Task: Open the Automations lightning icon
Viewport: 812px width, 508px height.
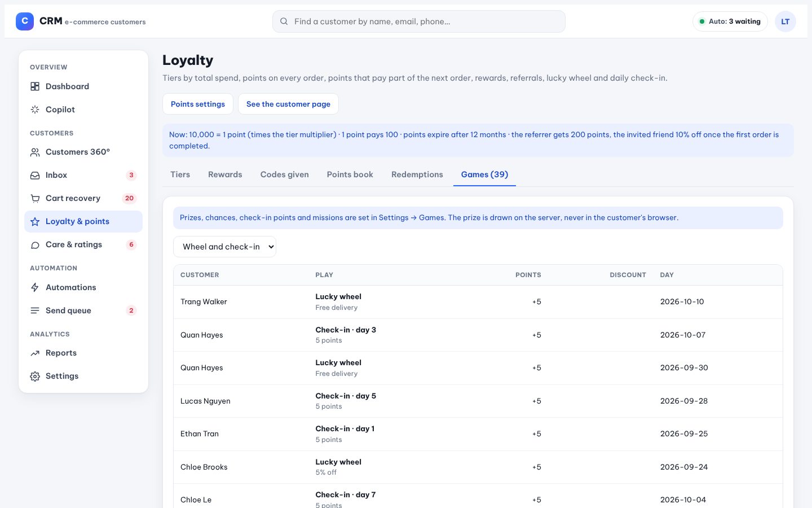Action: click(35, 287)
